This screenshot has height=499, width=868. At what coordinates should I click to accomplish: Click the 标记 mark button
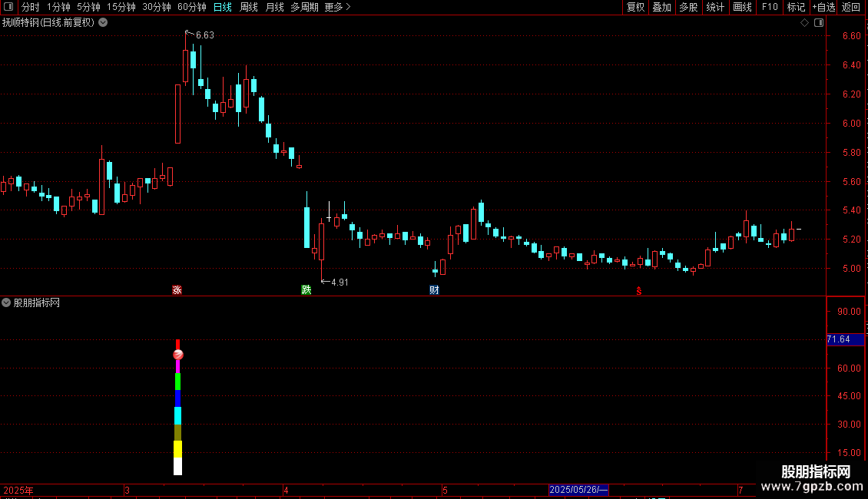796,7
